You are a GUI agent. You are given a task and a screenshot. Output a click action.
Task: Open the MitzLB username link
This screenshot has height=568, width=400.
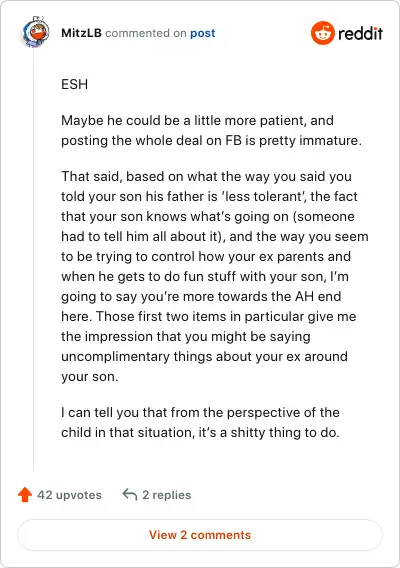[81, 33]
